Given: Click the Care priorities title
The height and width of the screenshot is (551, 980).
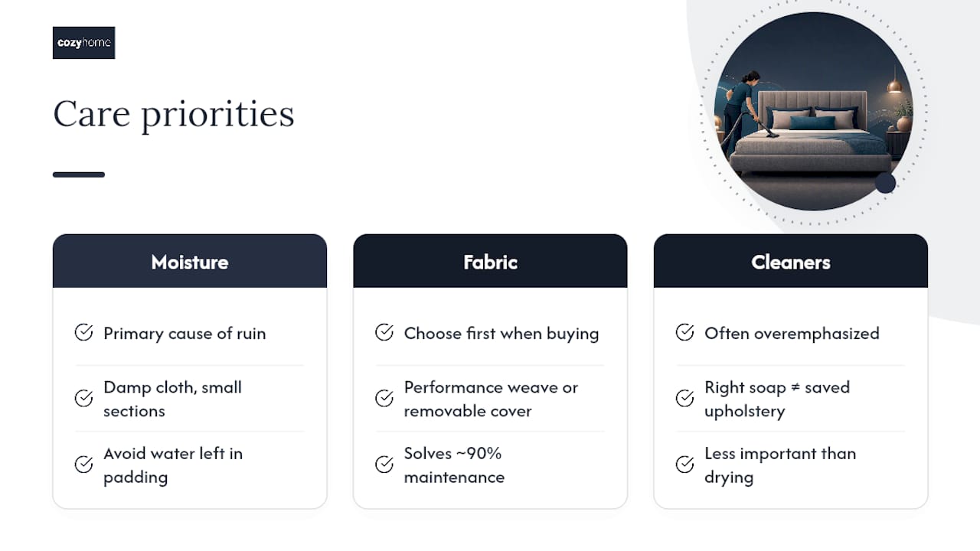Looking at the screenshot, I should (174, 115).
